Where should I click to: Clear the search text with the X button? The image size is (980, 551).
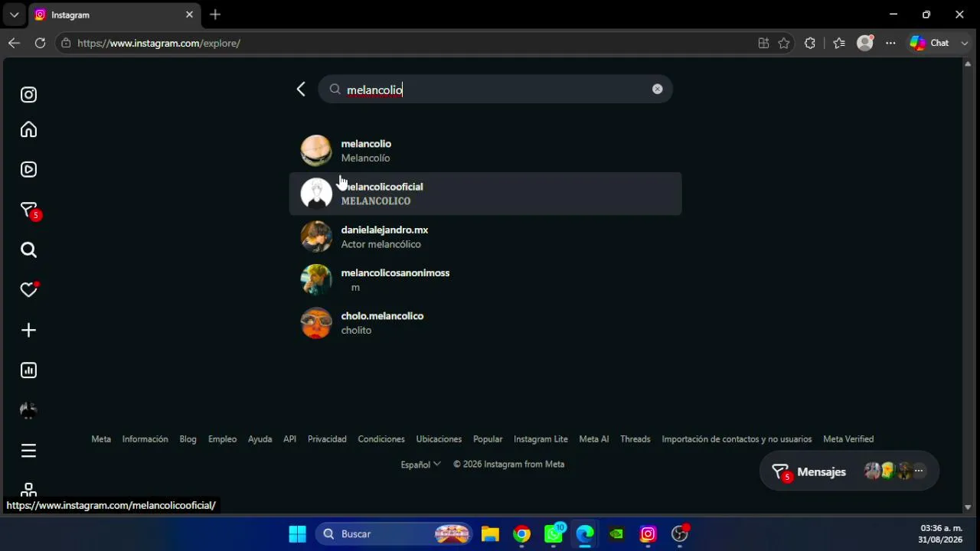pyautogui.click(x=657, y=89)
